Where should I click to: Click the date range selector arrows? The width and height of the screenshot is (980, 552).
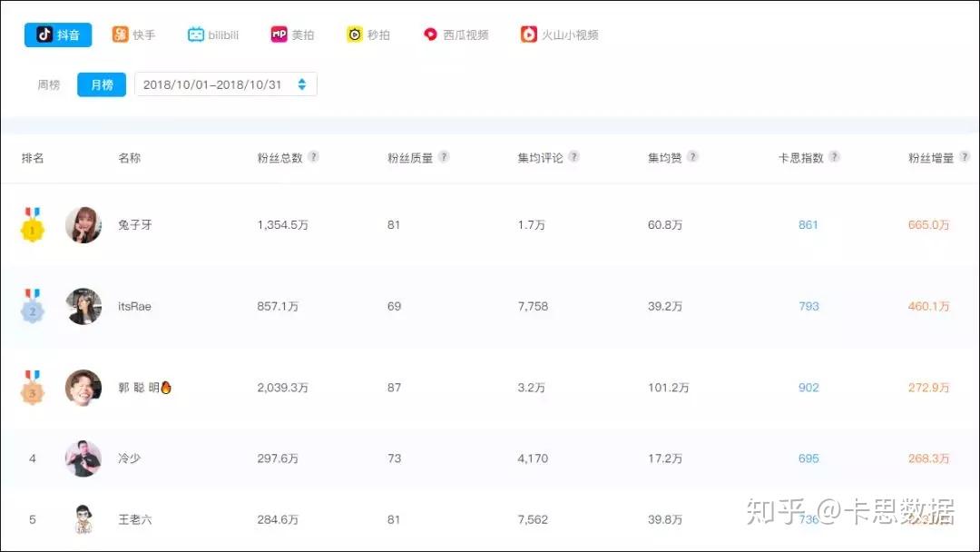pyautogui.click(x=302, y=84)
